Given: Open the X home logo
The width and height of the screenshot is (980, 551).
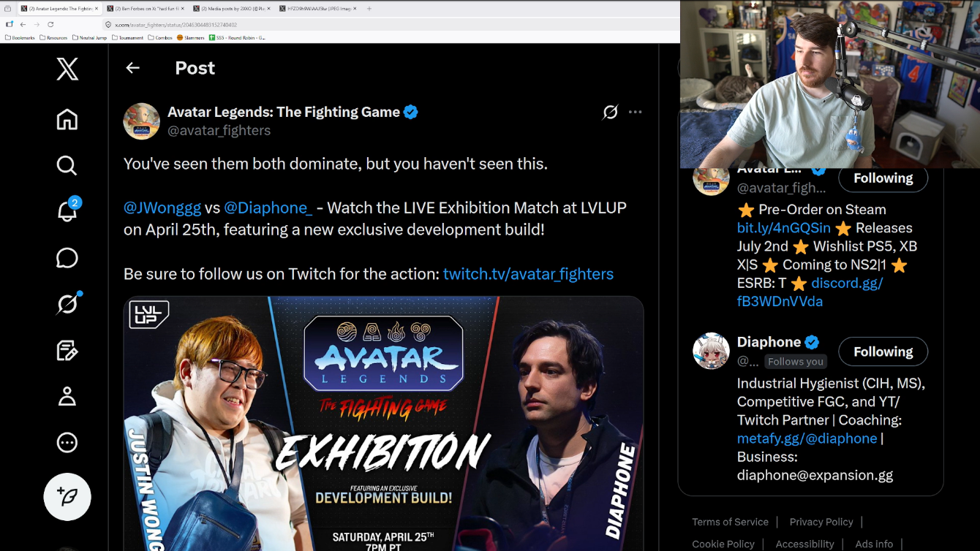Looking at the screenshot, I should 67,69.
